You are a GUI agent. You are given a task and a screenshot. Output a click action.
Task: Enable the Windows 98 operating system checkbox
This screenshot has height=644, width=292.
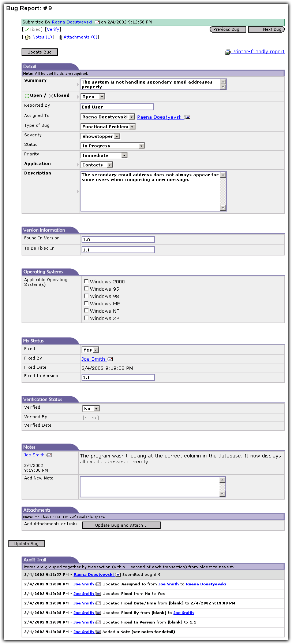click(x=86, y=296)
